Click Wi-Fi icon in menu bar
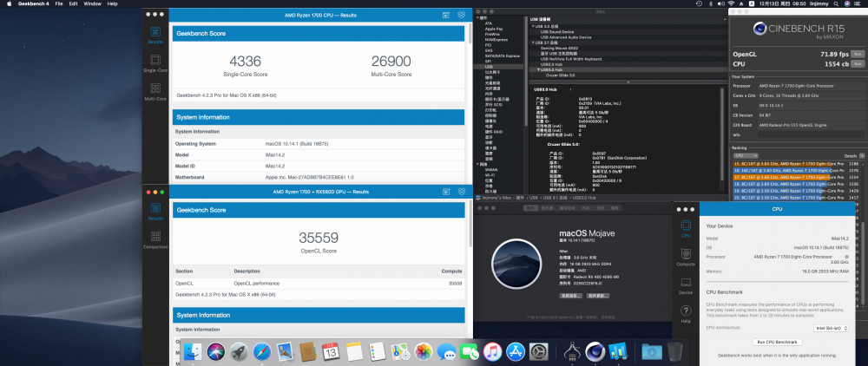Image resolution: width=868 pixels, height=366 pixels. (x=731, y=3)
